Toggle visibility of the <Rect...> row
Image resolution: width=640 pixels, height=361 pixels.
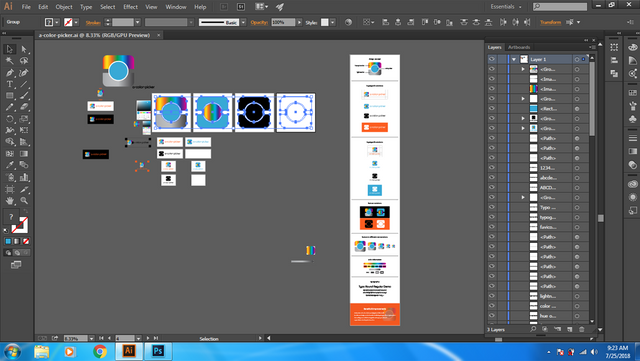[x=491, y=109]
